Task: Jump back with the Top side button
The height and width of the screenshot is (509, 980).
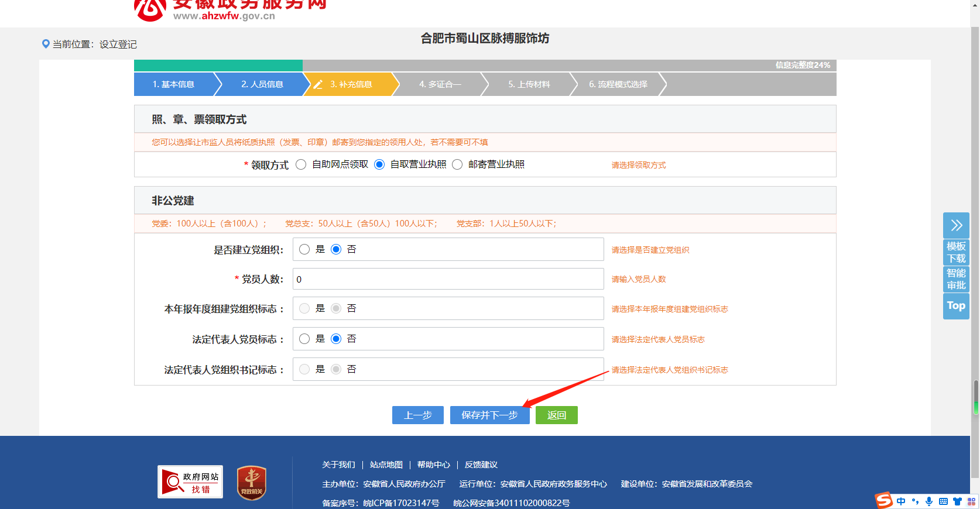Action: (x=956, y=306)
